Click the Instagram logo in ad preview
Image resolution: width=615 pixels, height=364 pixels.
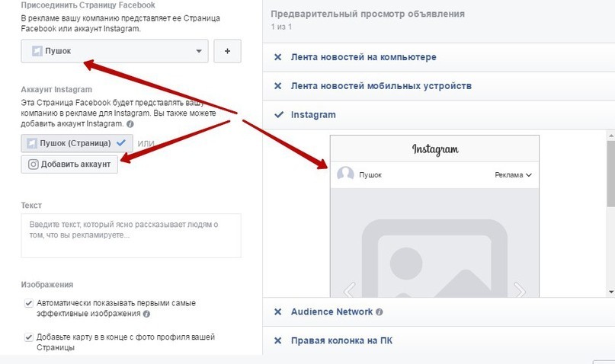[435, 149]
